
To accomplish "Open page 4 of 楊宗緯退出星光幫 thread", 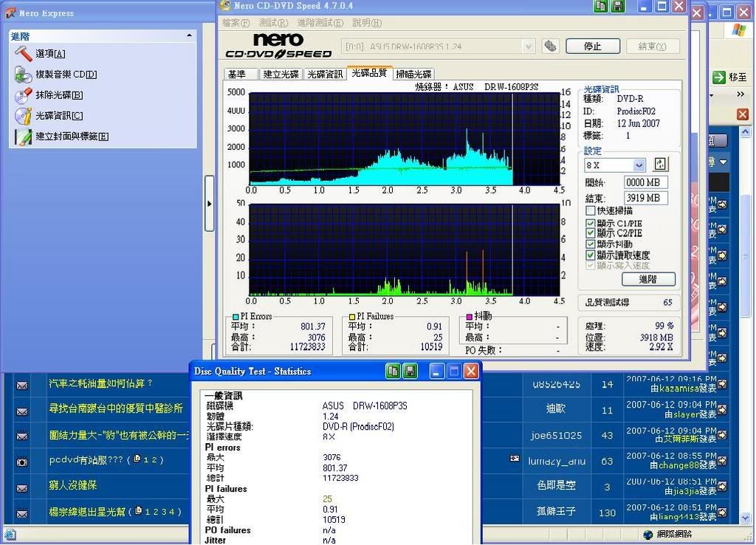I will (171, 512).
